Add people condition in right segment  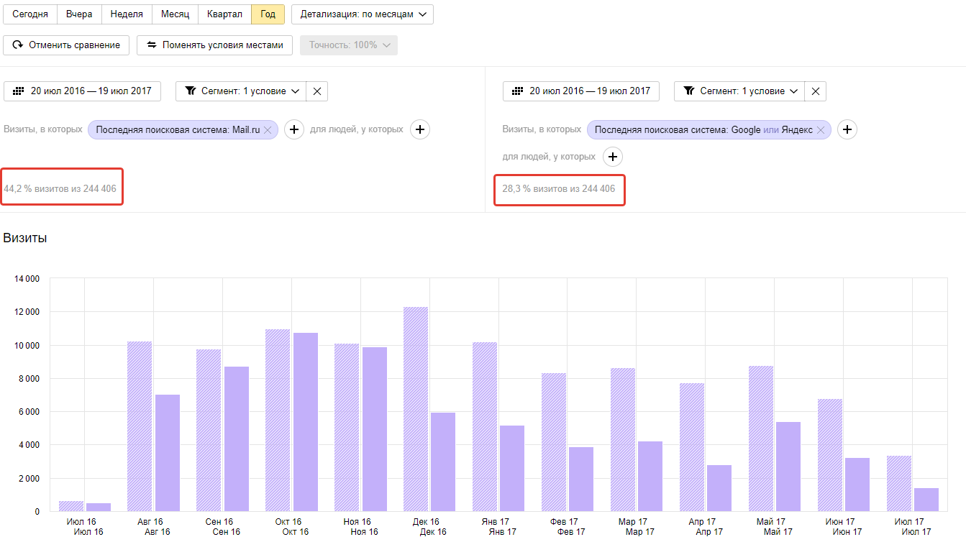(612, 157)
